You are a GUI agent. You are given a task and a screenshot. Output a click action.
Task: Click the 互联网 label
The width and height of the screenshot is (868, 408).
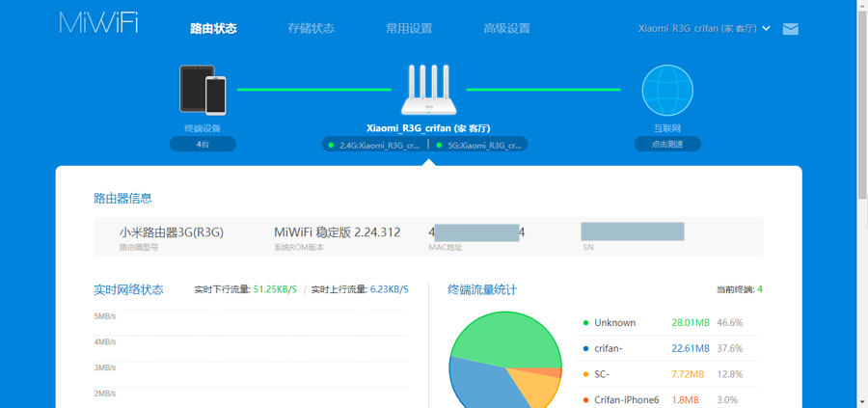667,128
